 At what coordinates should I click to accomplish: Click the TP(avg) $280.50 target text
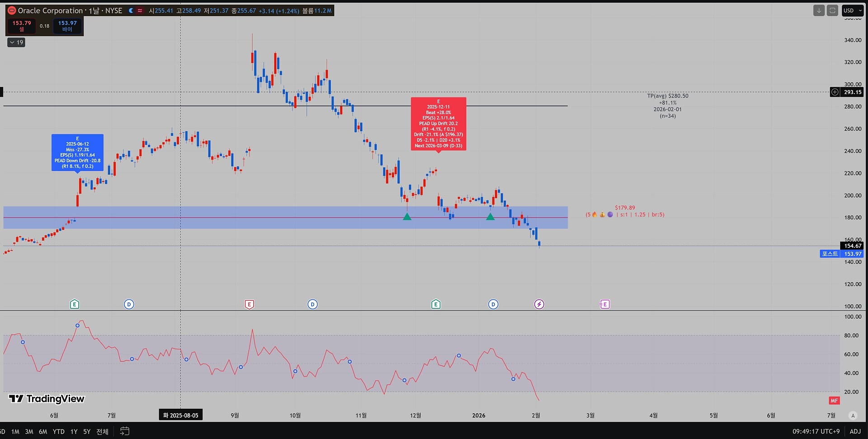coord(668,96)
